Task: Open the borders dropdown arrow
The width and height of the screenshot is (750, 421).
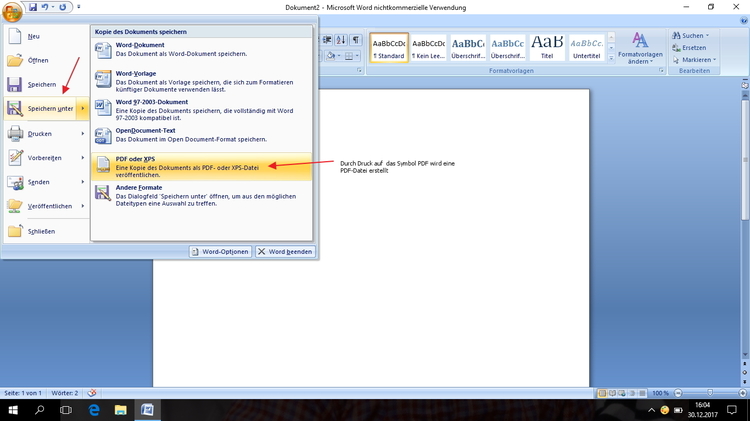Action: pos(357,56)
